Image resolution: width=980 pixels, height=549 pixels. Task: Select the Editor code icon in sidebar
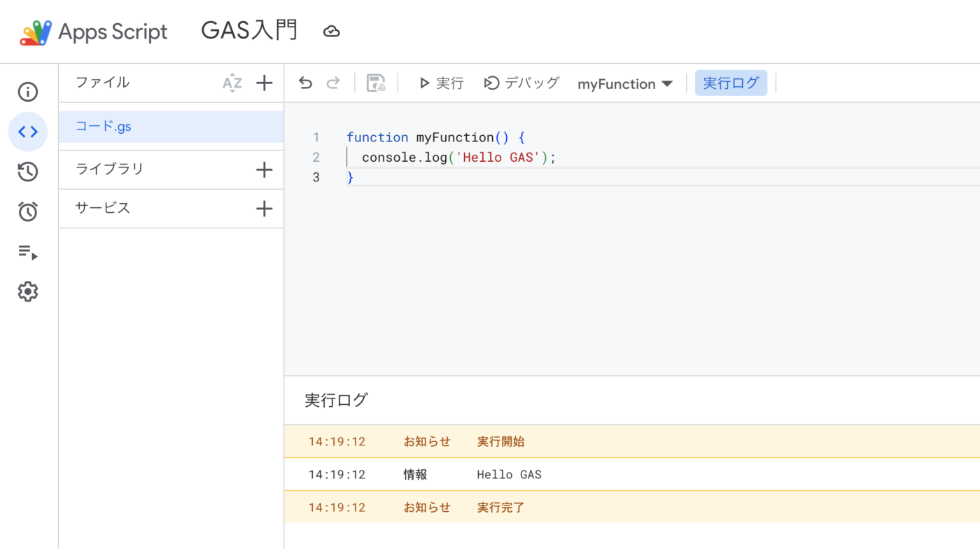coord(28,132)
